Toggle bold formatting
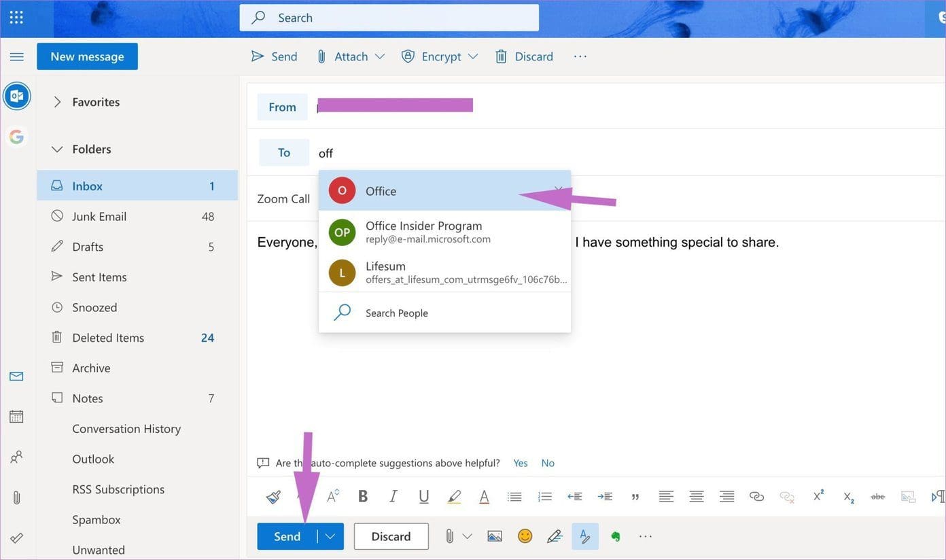 click(x=363, y=497)
